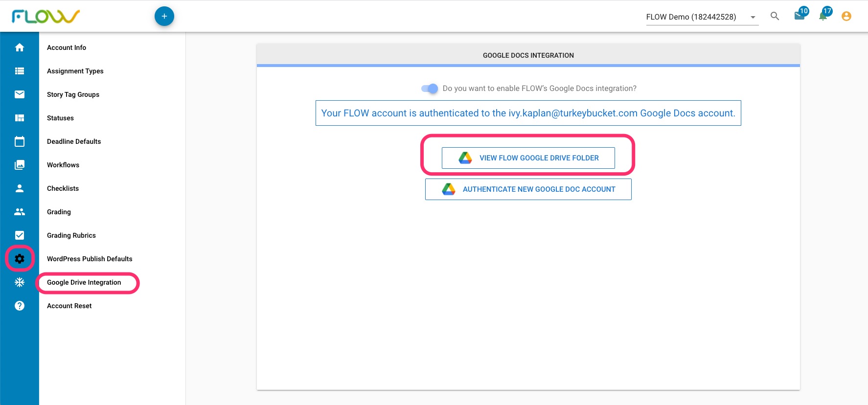Open WordPress Publish Defaults settings
The width and height of the screenshot is (868, 405).
pyautogui.click(x=90, y=259)
